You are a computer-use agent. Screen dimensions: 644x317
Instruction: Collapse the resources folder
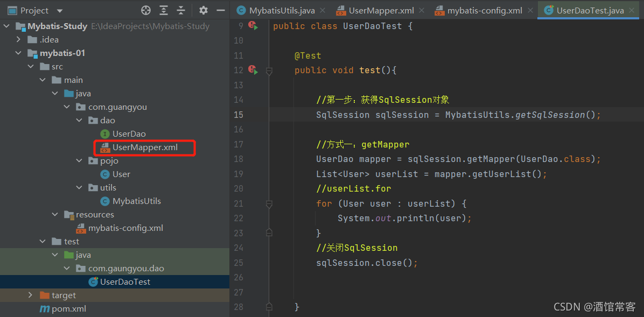pyautogui.click(x=55, y=215)
